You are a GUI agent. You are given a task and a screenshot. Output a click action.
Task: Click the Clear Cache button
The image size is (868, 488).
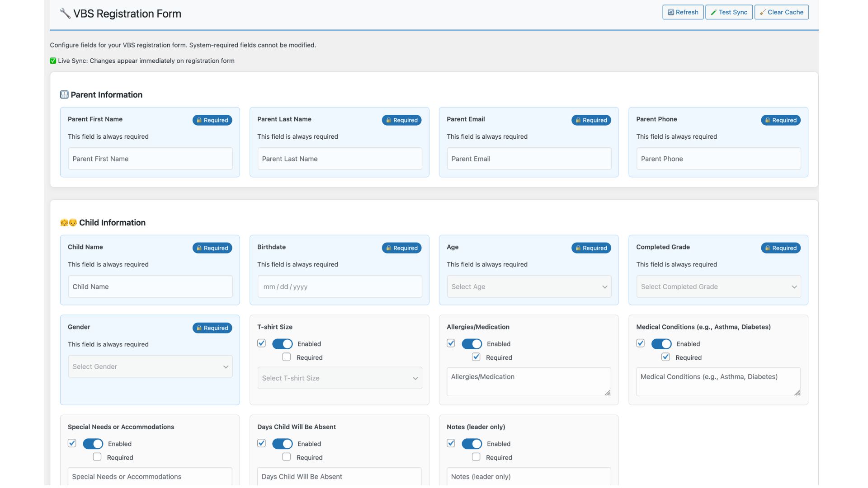click(x=781, y=12)
